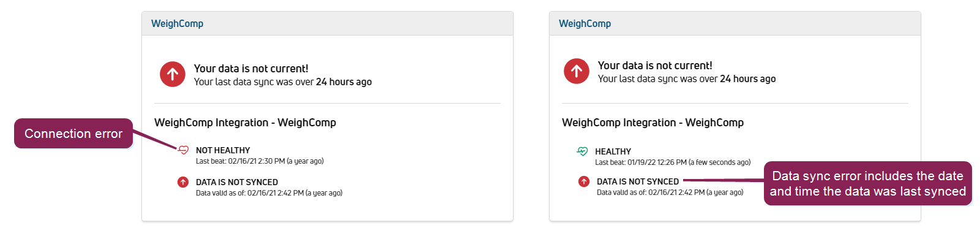Click the Connection error callout
The height and width of the screenshot is (244, 980).
click(x=73, y=134)
